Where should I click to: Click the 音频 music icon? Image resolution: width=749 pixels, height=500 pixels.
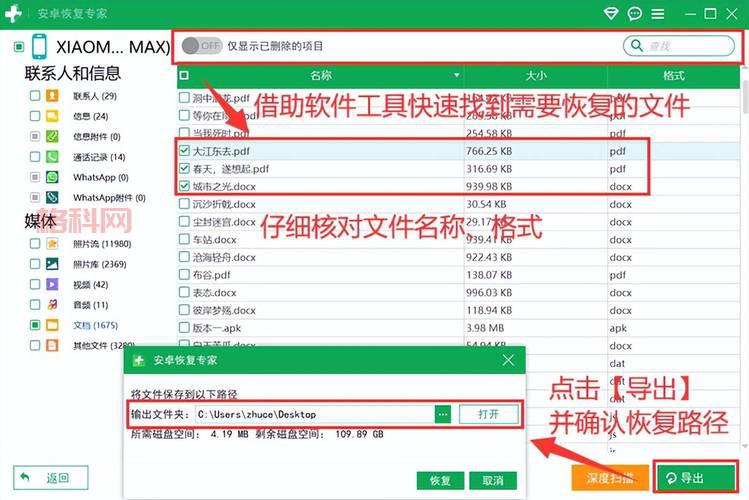point(52,305)
